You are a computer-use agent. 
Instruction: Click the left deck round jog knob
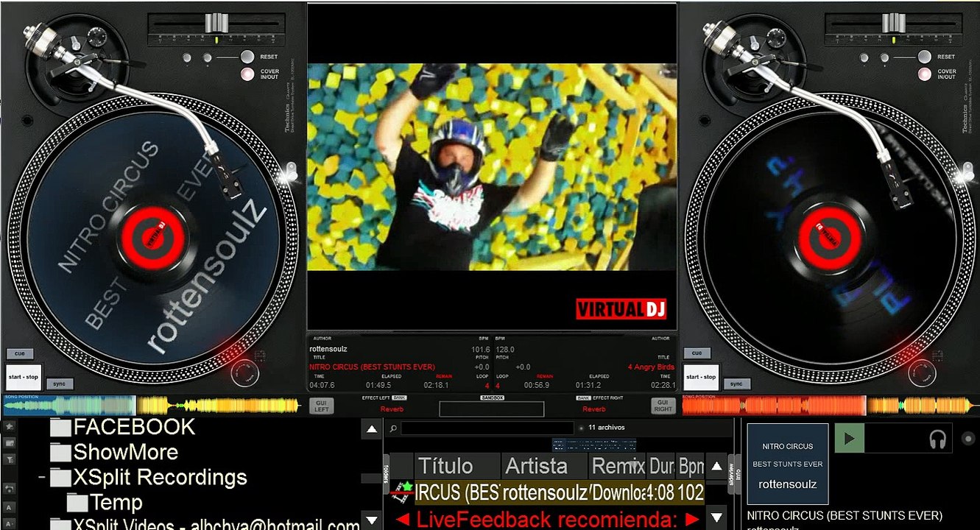245,372
